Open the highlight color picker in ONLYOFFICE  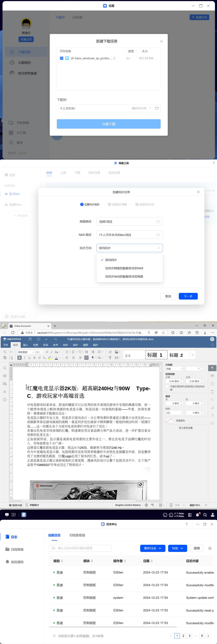[x=50, y=358]
